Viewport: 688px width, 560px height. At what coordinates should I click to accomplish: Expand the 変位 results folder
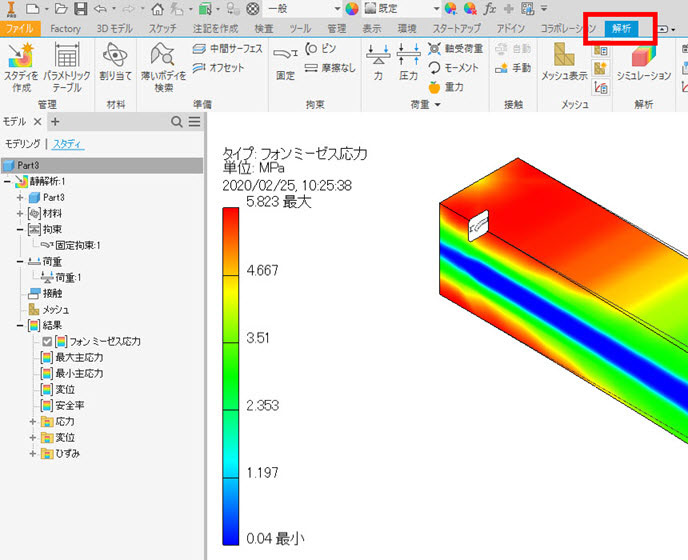(32, 438)
